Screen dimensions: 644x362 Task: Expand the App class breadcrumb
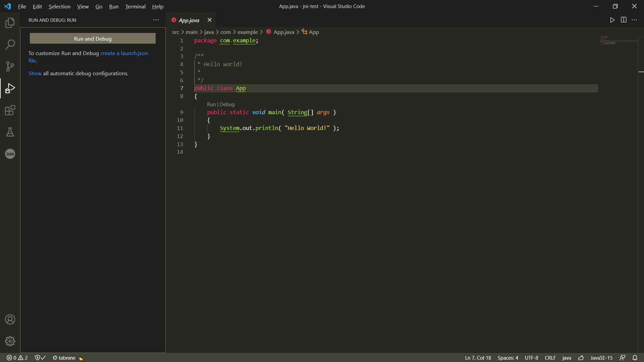(310, 32)
